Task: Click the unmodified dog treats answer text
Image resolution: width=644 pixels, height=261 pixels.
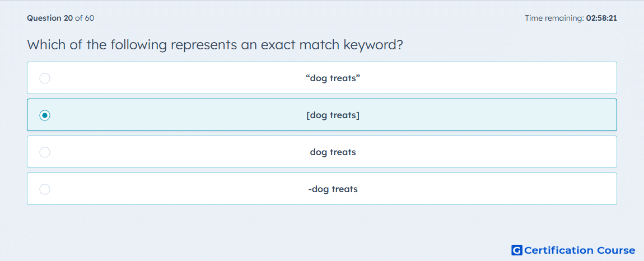Action: (333, 152)
